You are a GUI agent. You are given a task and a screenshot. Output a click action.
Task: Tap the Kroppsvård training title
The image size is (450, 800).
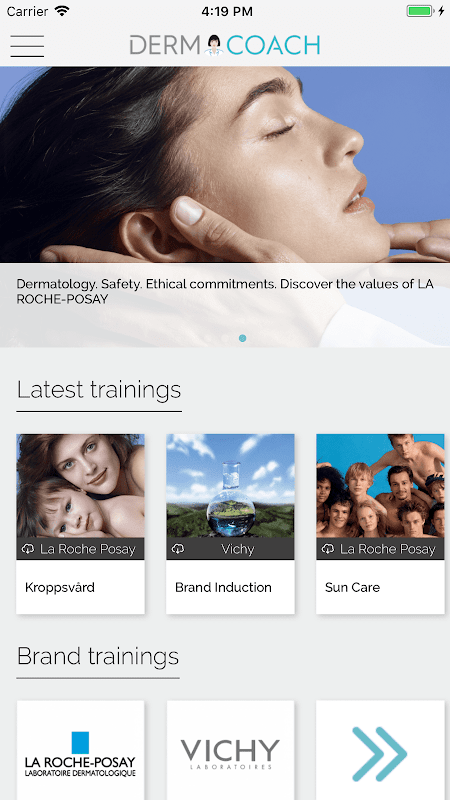pos(60,587)
